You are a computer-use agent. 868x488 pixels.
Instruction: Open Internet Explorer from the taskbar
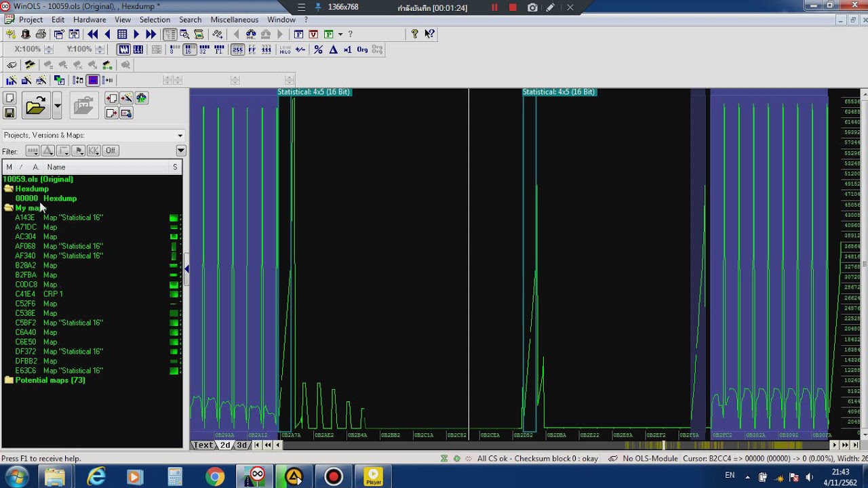pos(97,477)
